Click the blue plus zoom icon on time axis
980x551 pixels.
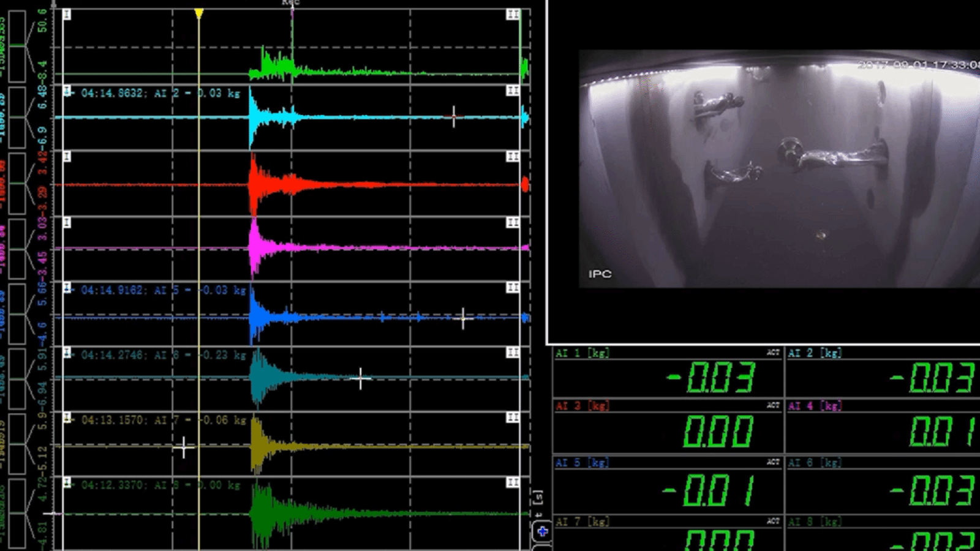[542, 531]
